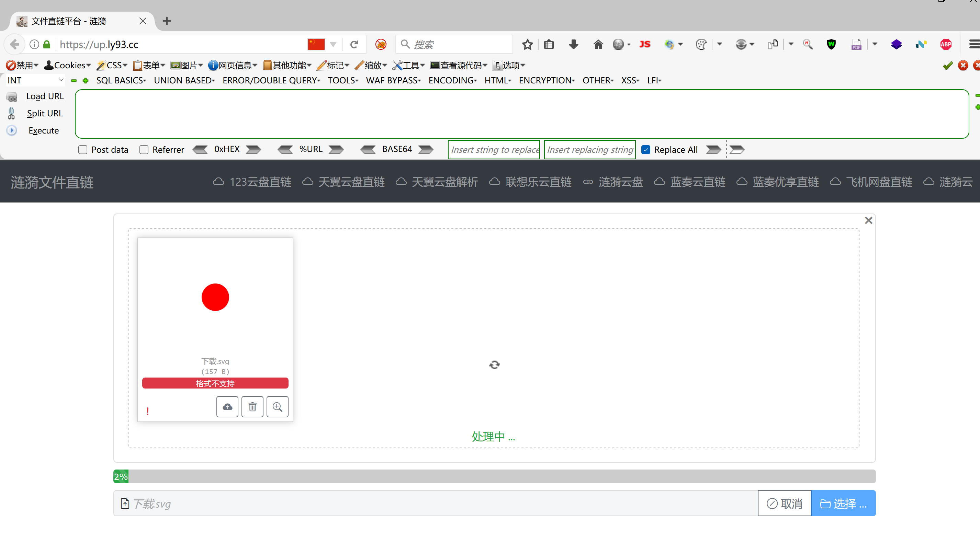Click the 取消 cancel button
Viewport: 980px width, 544px height.
[784, 503]
